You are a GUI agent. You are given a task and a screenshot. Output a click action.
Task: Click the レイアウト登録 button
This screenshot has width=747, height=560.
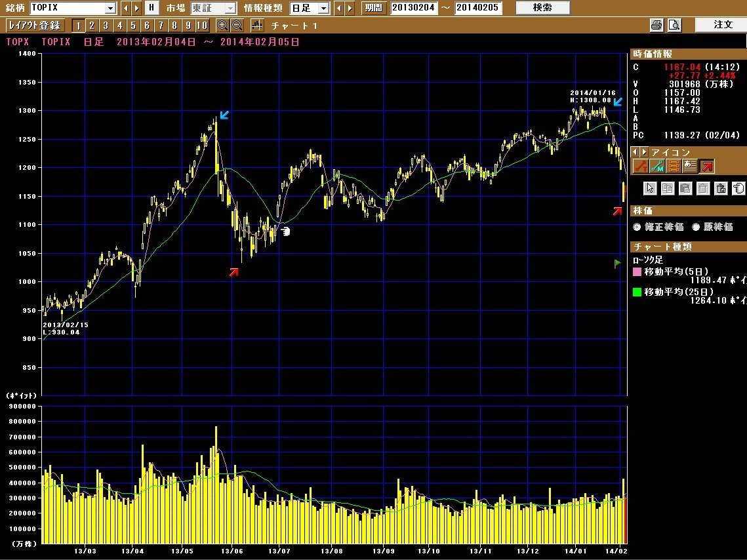[35, 25]
